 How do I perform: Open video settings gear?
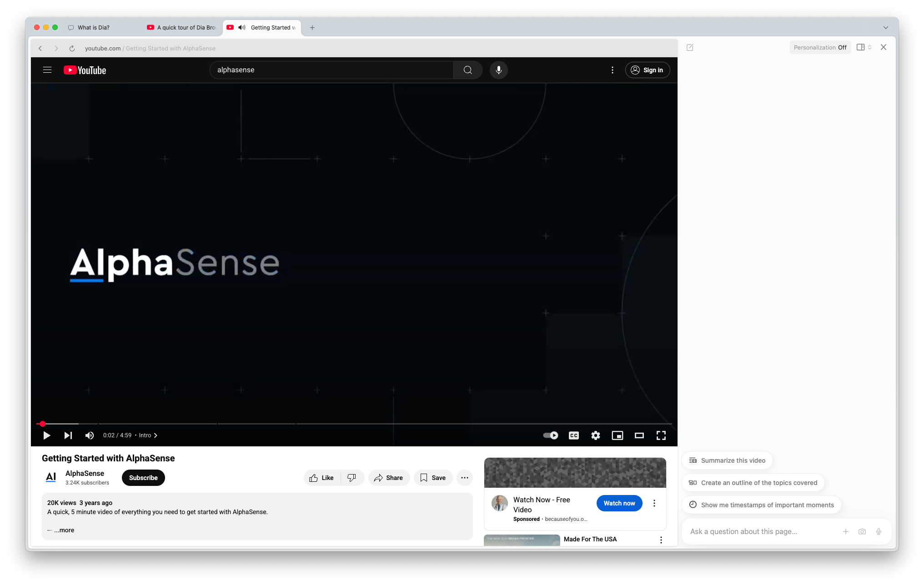tap(595, 435)
